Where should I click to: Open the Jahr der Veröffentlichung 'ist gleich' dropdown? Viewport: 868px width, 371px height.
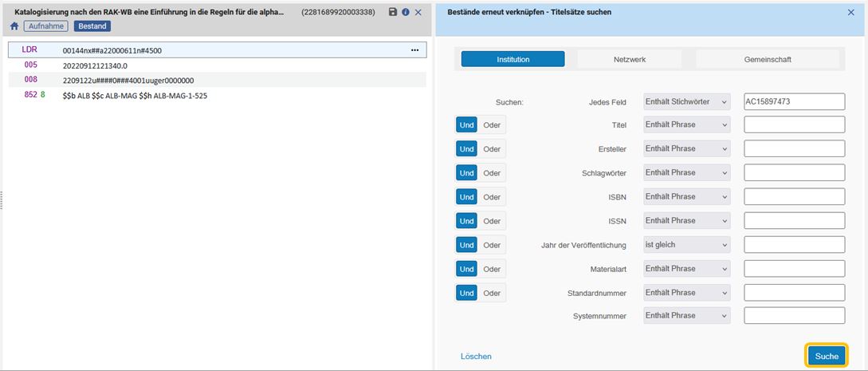coord(687,244)
